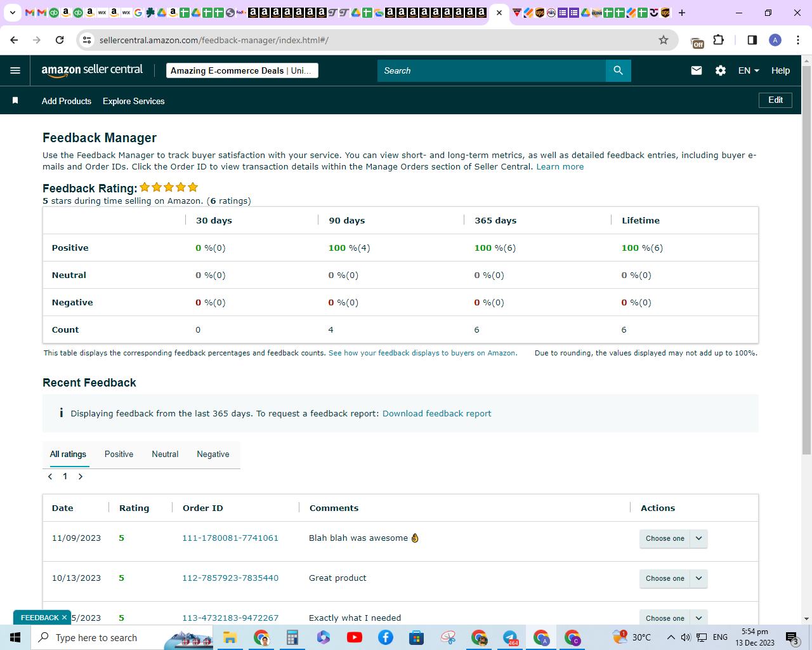Open the settings gear icon
812x650 pixels.
(x=721, y=70)
